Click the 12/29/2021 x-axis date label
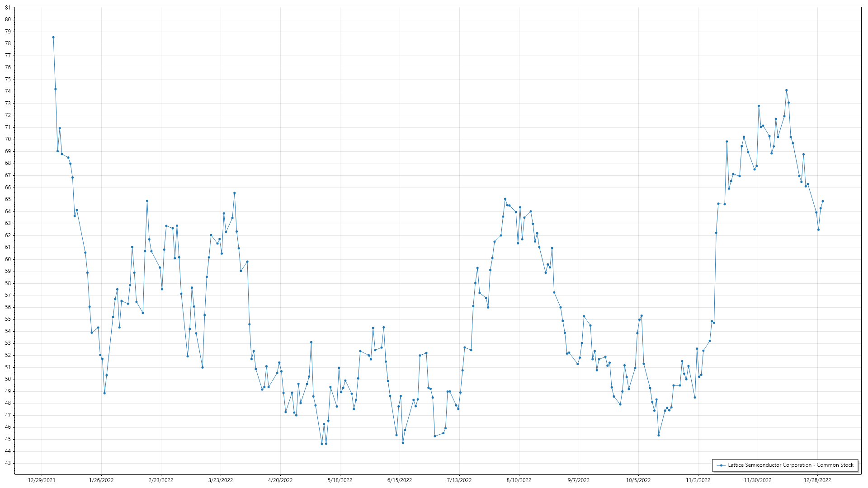This screenshot has height=488, width=868. point(42,480)
